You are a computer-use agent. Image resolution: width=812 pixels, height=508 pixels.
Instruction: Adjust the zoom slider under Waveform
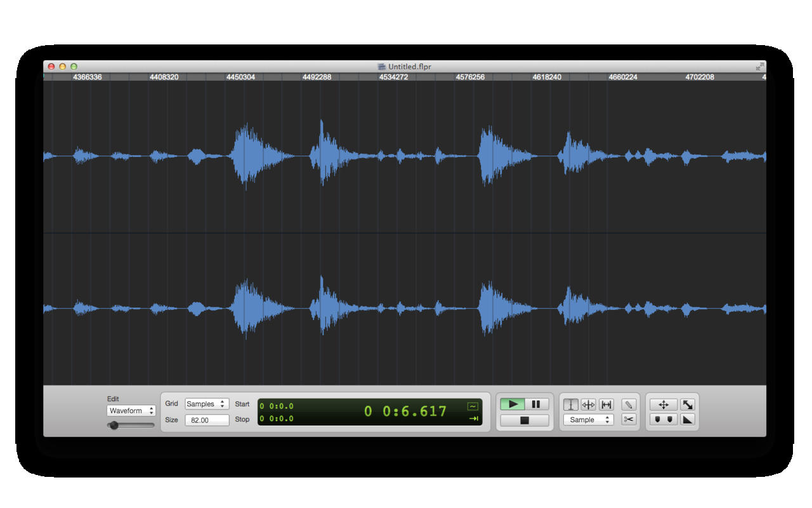click(x=114, y=425)
